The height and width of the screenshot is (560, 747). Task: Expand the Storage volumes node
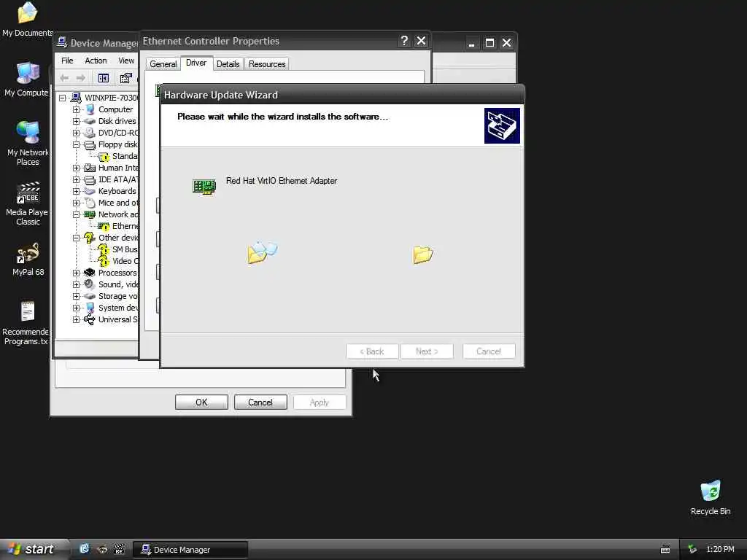tap(76, 296)
